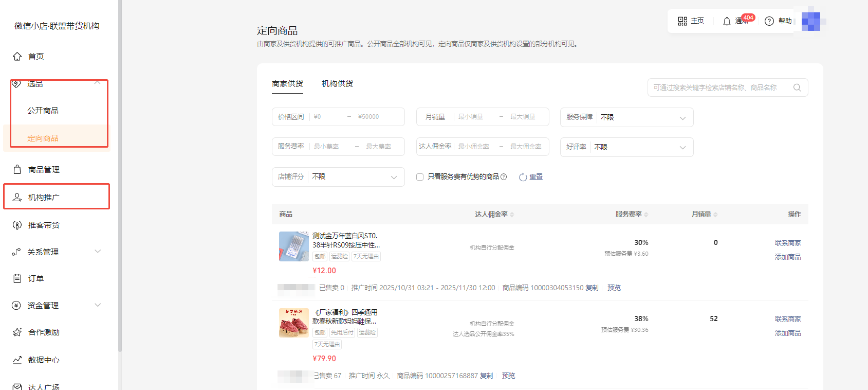Click 重置 to reset filters

(x=531, y=177)
